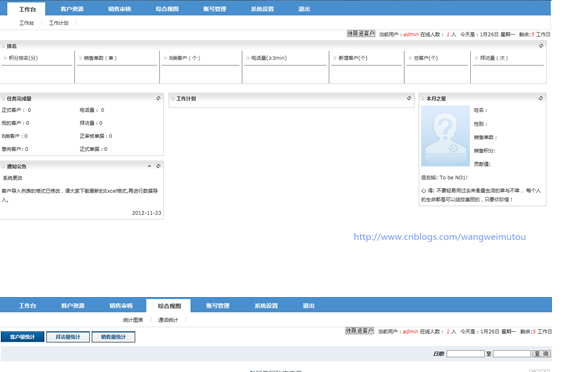
Task: Click the 查询 button beside date fields
Action: point(542,354)
